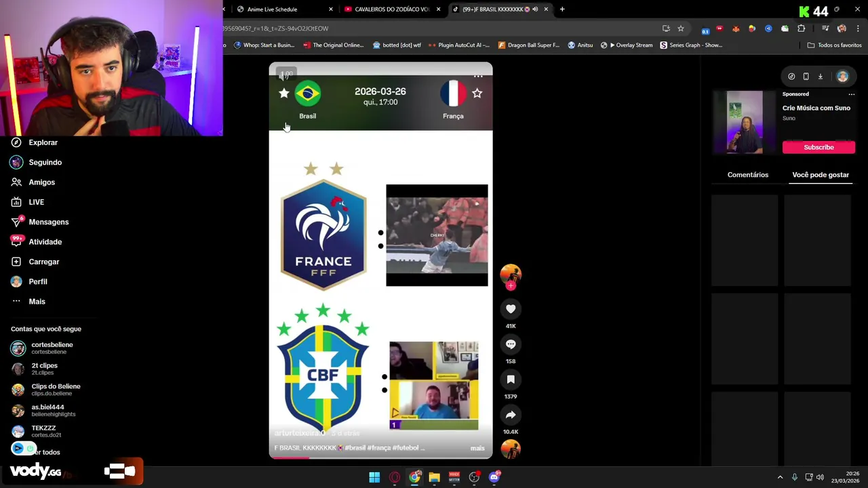The height and width of the screenshot is (488, 868).
Task: Open Mensagens inbox
Action: [x=39, y=222]
